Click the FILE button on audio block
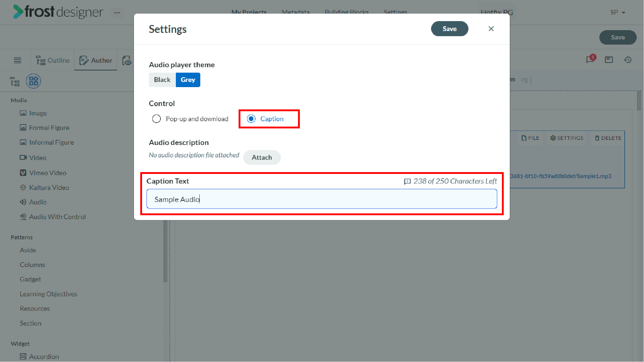644x362 pixels. click(530, 138)
